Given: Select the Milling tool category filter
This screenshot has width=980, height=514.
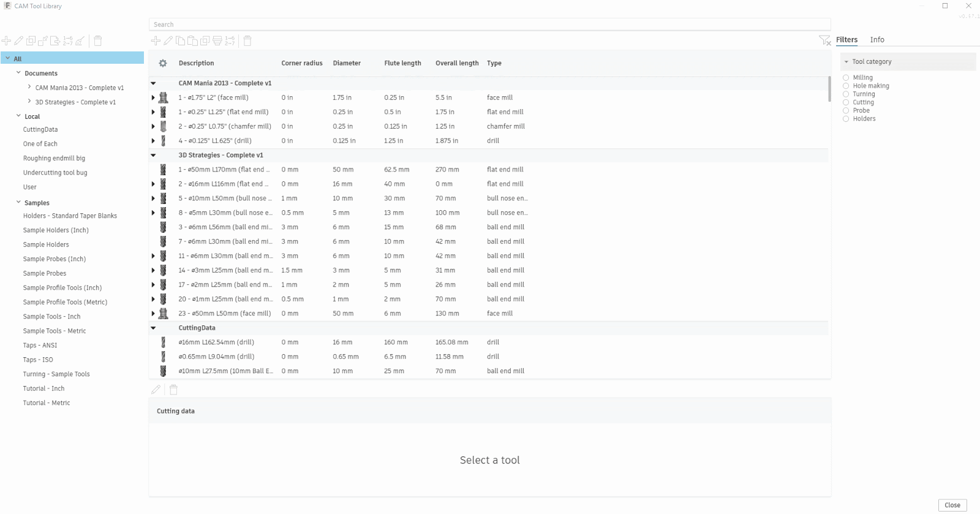Looking at the screenshot, I should coord(846,78).
